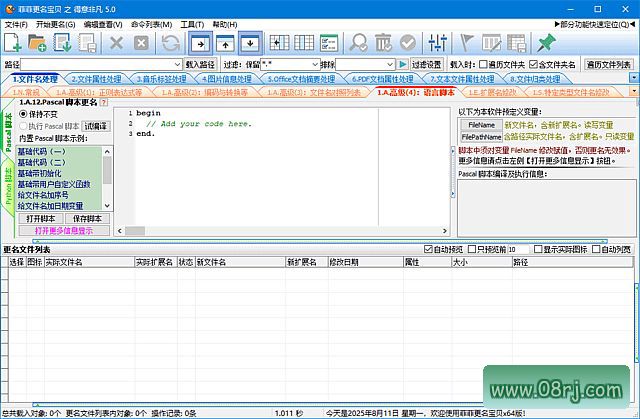Click the FilePathName variable button
This screenshot has width=640, height=419.
(481, 136)
